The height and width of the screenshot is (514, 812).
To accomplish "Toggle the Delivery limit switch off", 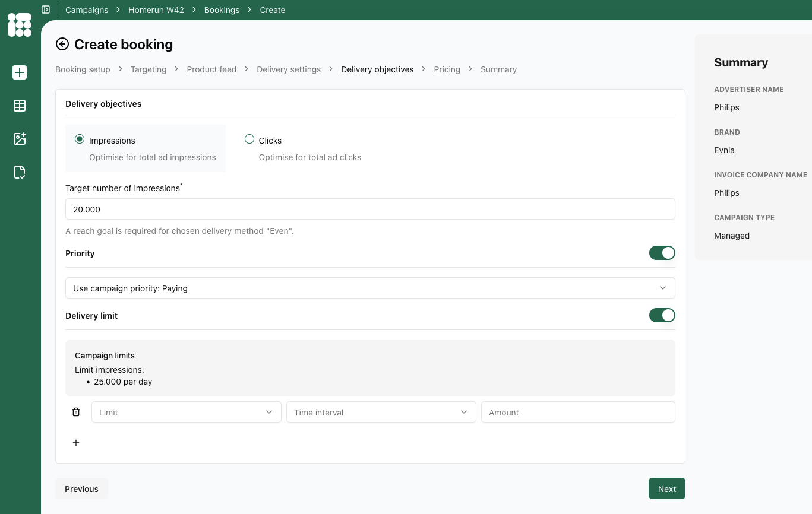I will [x=662, y=315].
